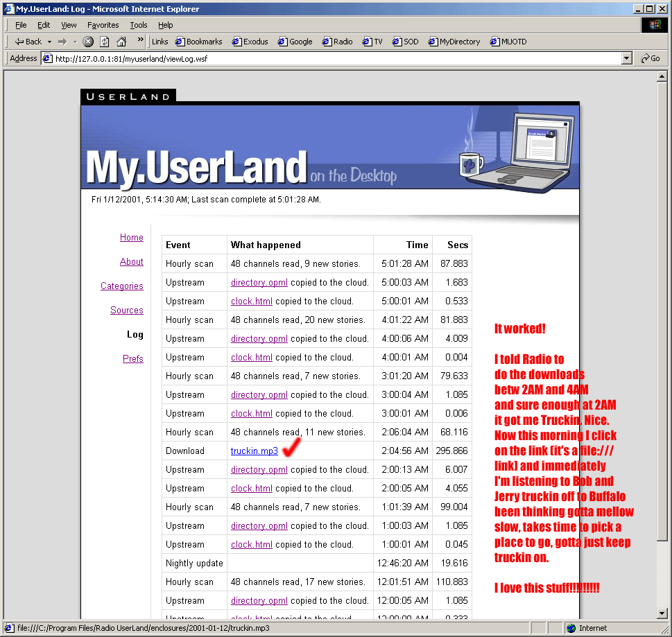Open the Tools menu
This screenshot has height=637, width=672.
(139, 25)
